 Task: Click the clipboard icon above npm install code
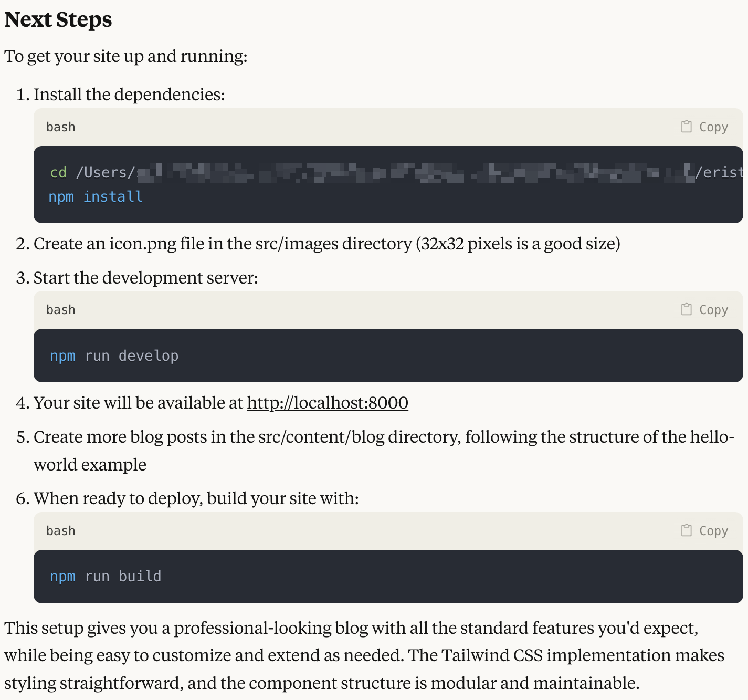686,127
